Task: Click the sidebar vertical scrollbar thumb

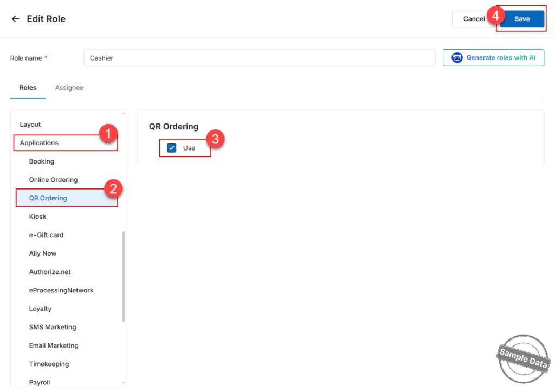Action: point(124,277)
